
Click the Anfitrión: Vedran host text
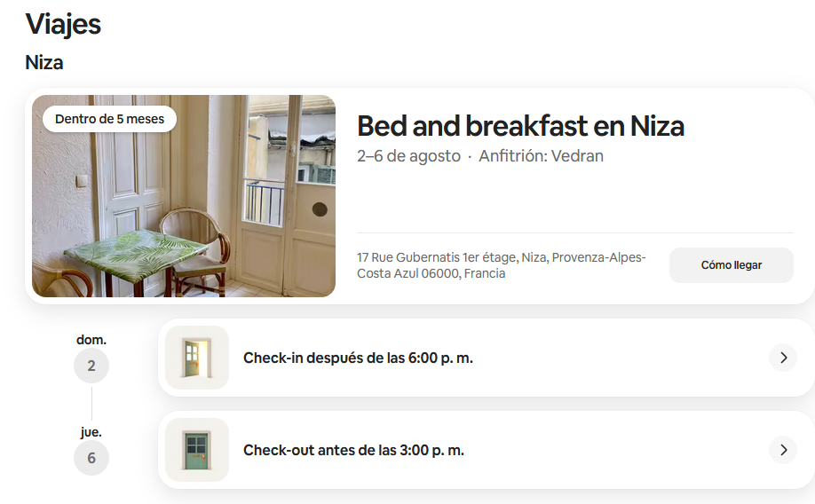point(541,156)
